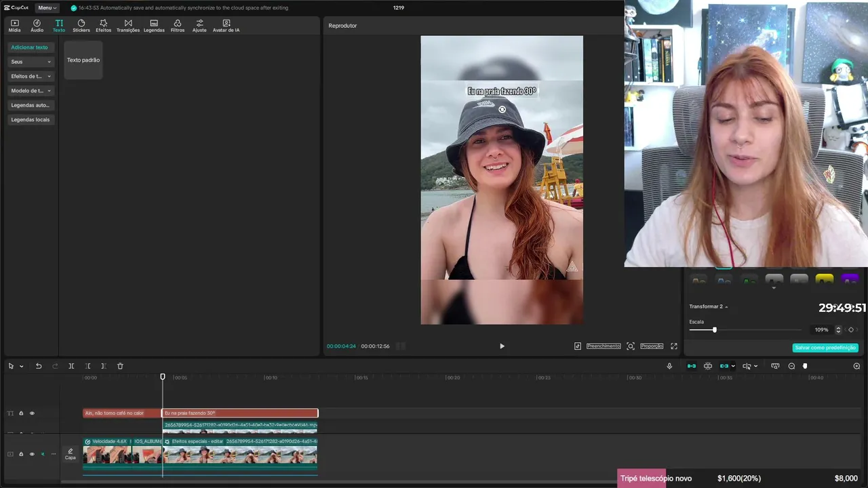Zoom out the timeline

(x=791, y=366)
